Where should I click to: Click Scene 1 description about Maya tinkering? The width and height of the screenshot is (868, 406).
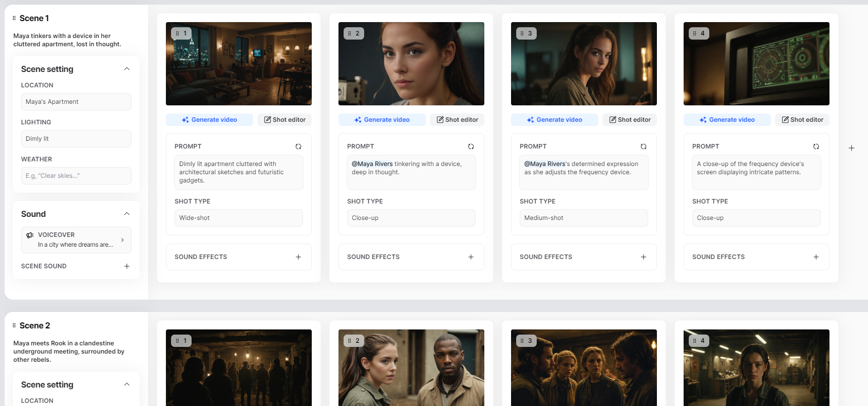67,40
